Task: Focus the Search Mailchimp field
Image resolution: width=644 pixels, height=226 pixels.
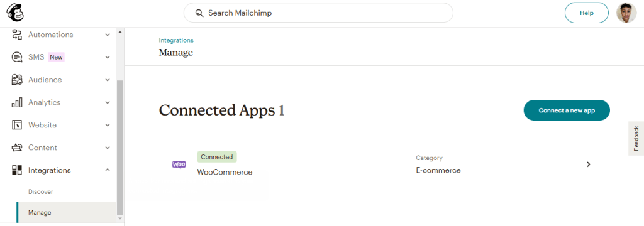Action: 318,13
